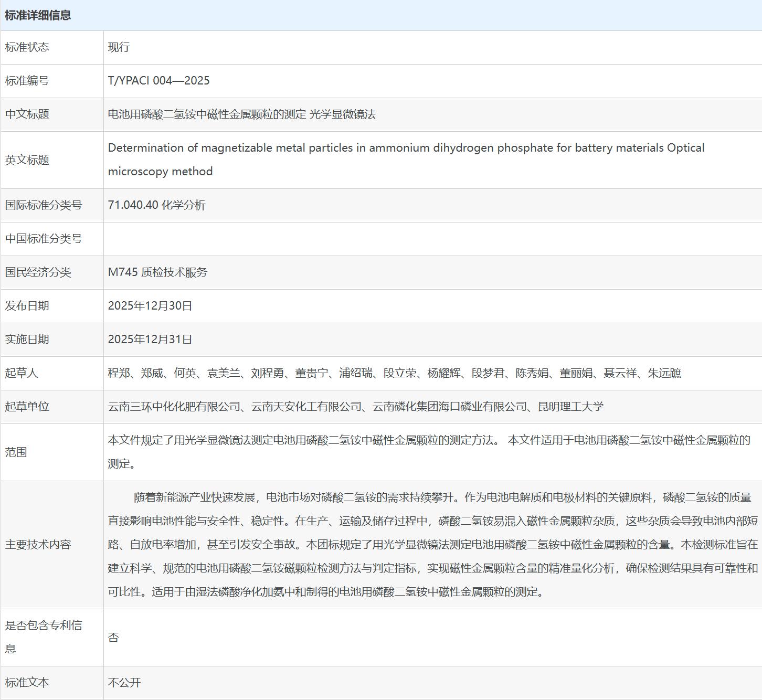Click the ICS value 71.040.40 化学分析

coord(156,205)
